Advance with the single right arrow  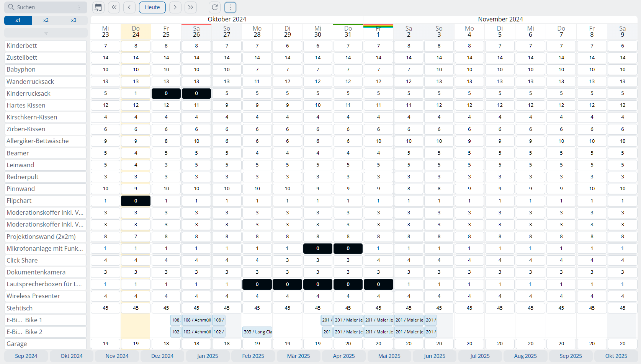175,7
